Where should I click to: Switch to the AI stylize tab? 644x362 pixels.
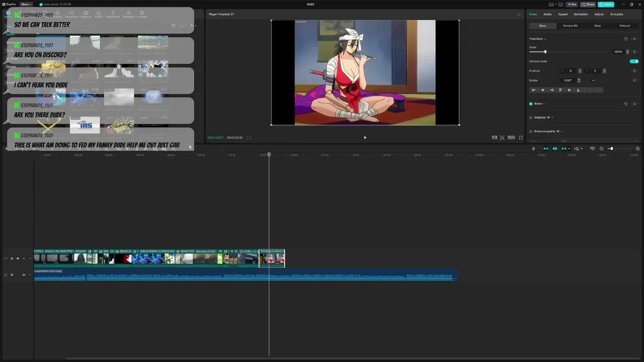coord(616,14)
